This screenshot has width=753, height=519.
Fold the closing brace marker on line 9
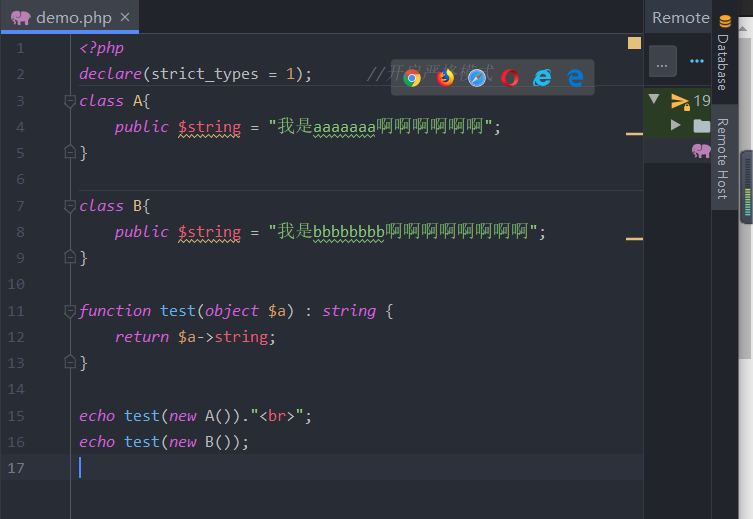[x=70, y=257]
